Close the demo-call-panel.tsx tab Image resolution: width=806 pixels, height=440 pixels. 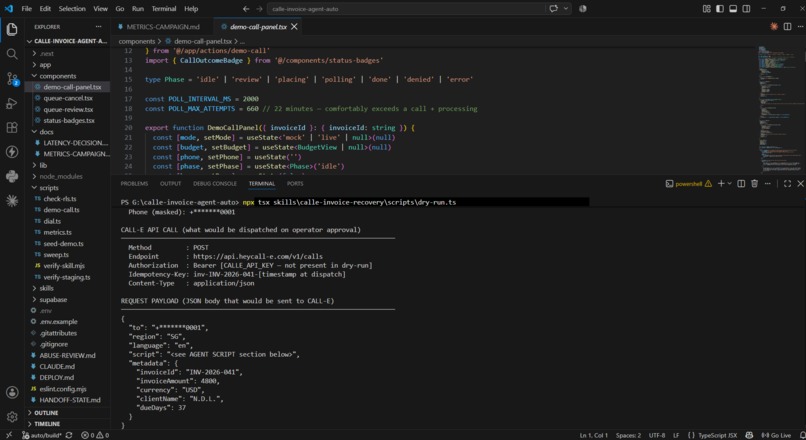pyautogui.click(x=294, y=27)
